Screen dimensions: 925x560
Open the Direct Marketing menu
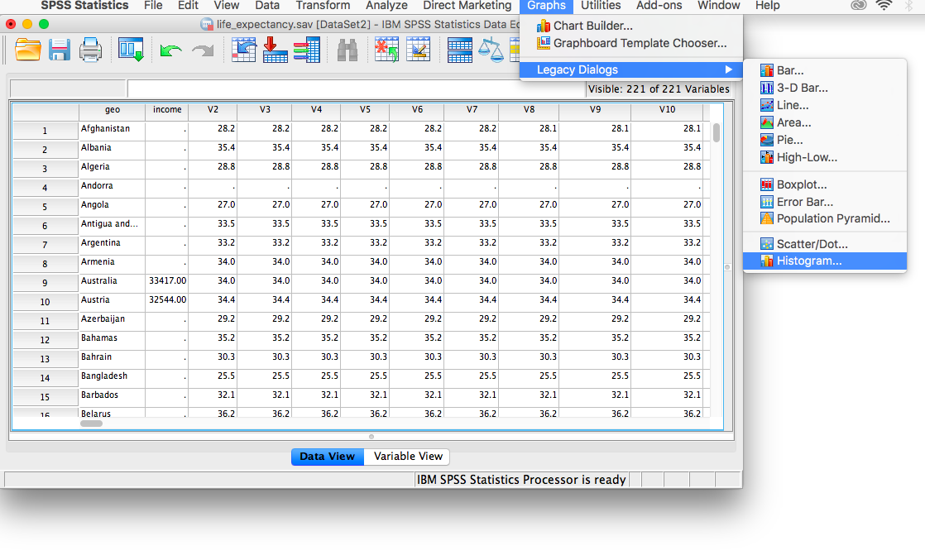467,6
